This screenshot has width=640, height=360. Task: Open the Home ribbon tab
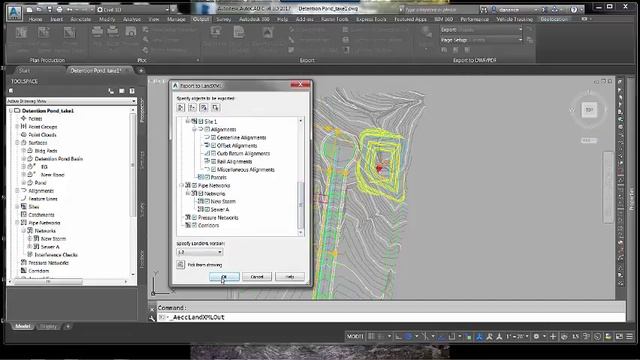[x=36, y=19]
